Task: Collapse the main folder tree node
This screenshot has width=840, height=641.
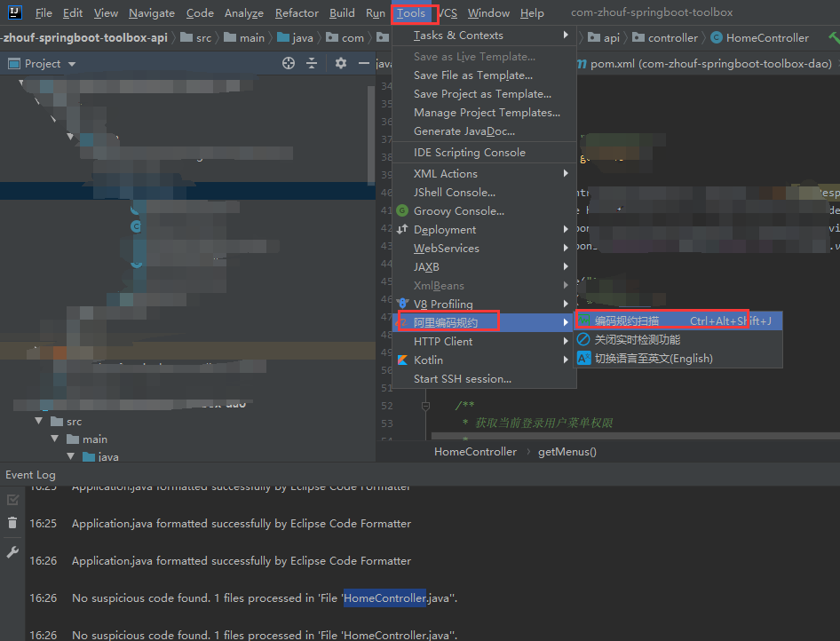Action: click(55, 439)
